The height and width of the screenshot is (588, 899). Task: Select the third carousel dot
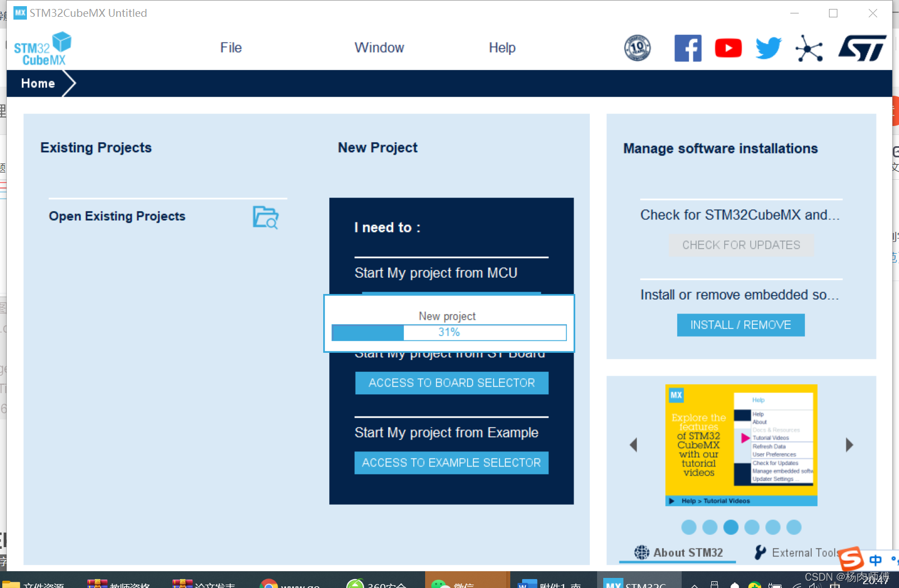tap(731, 527)
